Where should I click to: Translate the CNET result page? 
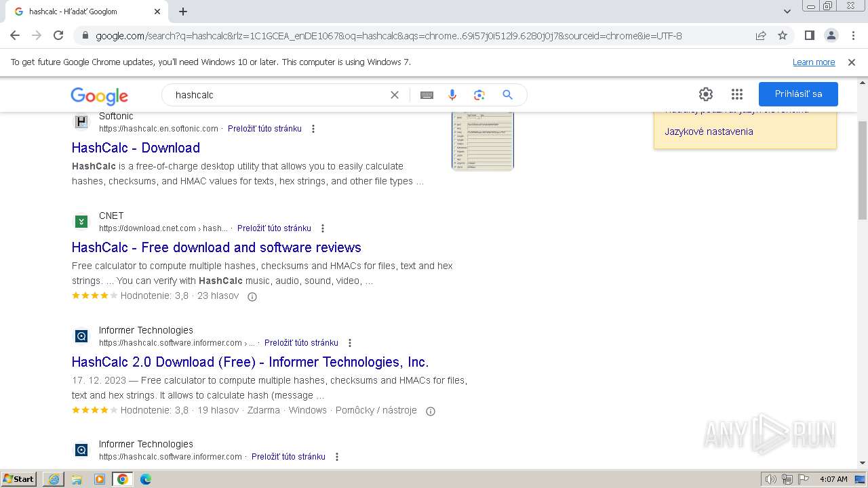tap(274, 228)
